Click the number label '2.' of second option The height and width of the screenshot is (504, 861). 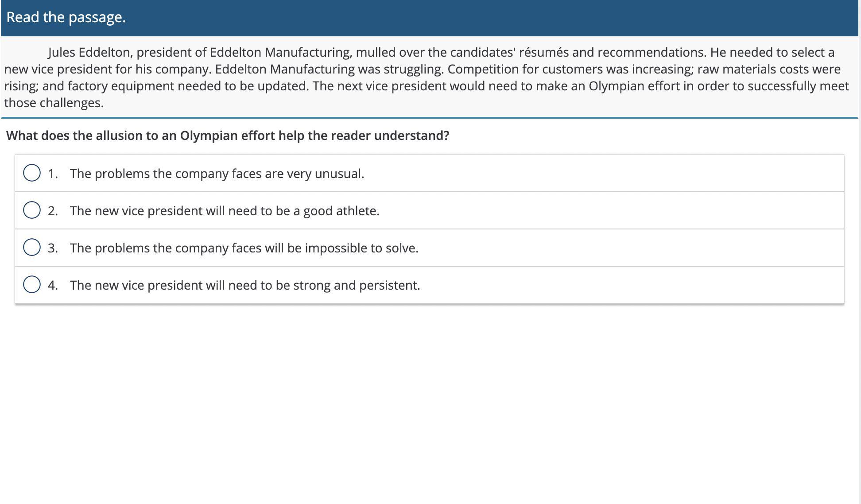pyautogui.click(x=53, y=211)
